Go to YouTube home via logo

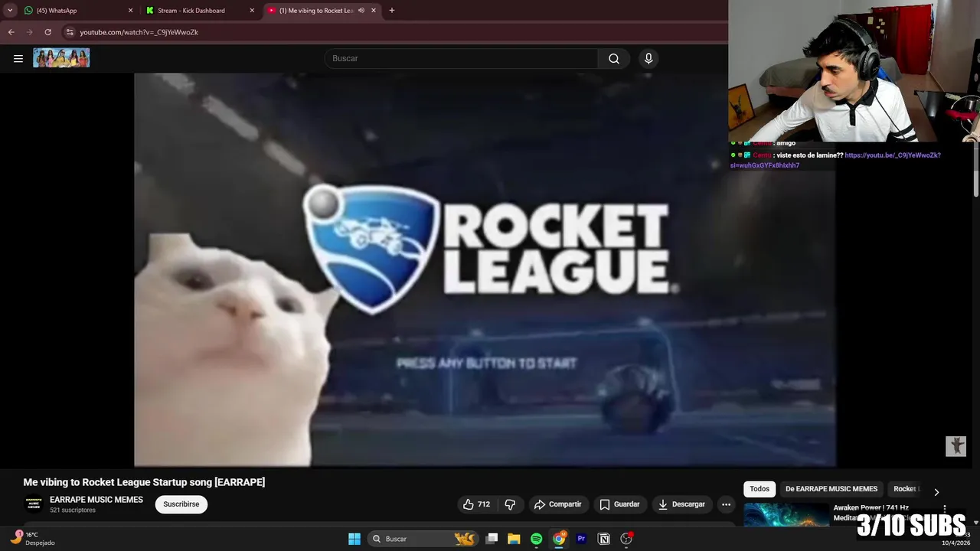click(x=61, y=58)
